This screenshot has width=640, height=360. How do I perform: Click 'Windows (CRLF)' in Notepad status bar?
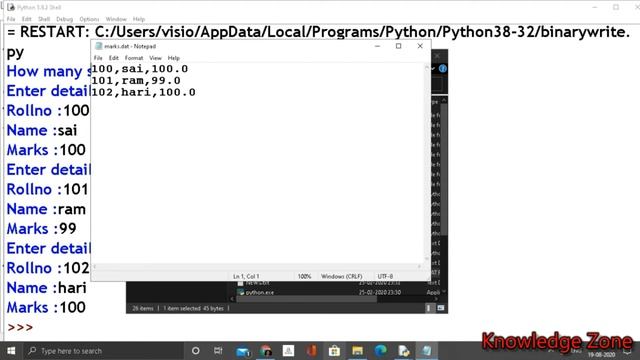tap(342, 276)
